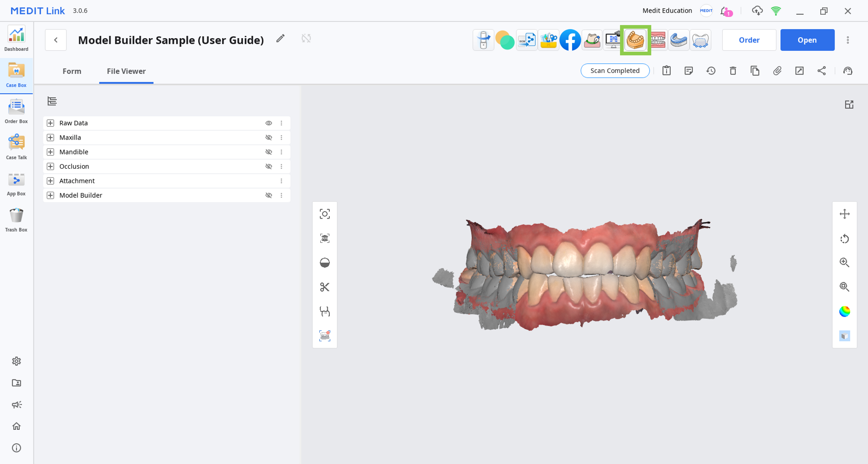
Task: Share the case via share icon
Action: pos(822,71)
